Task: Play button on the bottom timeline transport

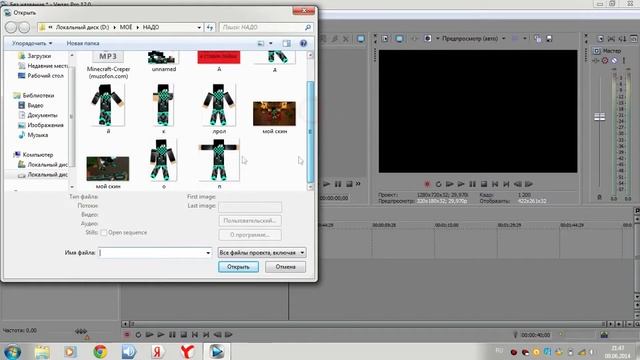Action: coord(161,335)
